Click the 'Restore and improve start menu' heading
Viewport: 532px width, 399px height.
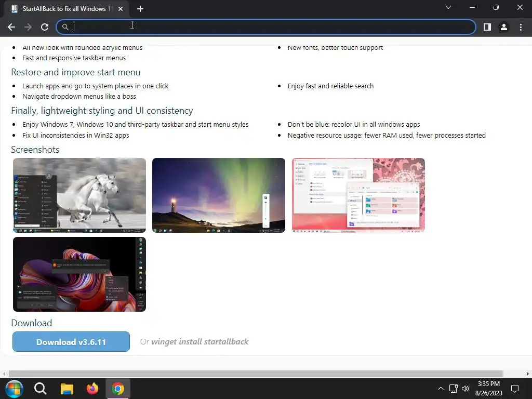click(76, 72)
